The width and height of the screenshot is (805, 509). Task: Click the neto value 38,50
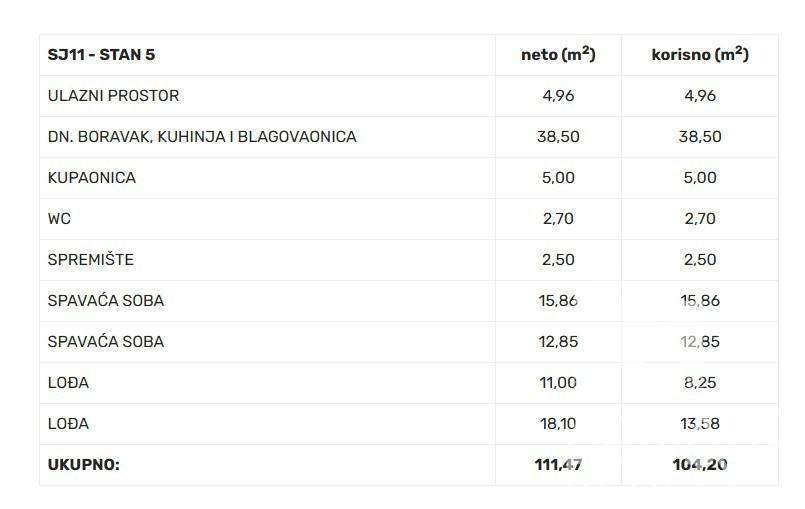click(x=558, y=137)
